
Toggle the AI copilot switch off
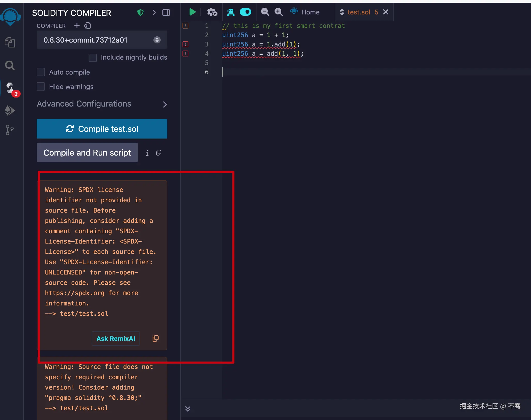pos(245,12)
